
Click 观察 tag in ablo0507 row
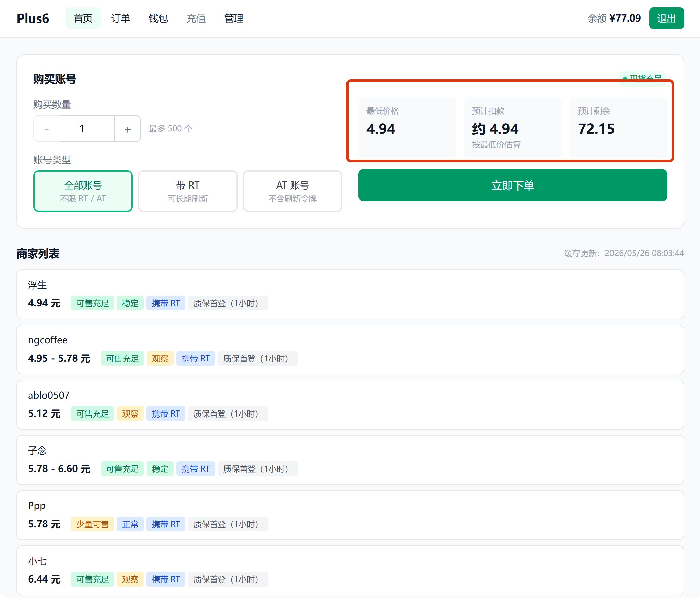pyautogui.click(x=130, y=414)
